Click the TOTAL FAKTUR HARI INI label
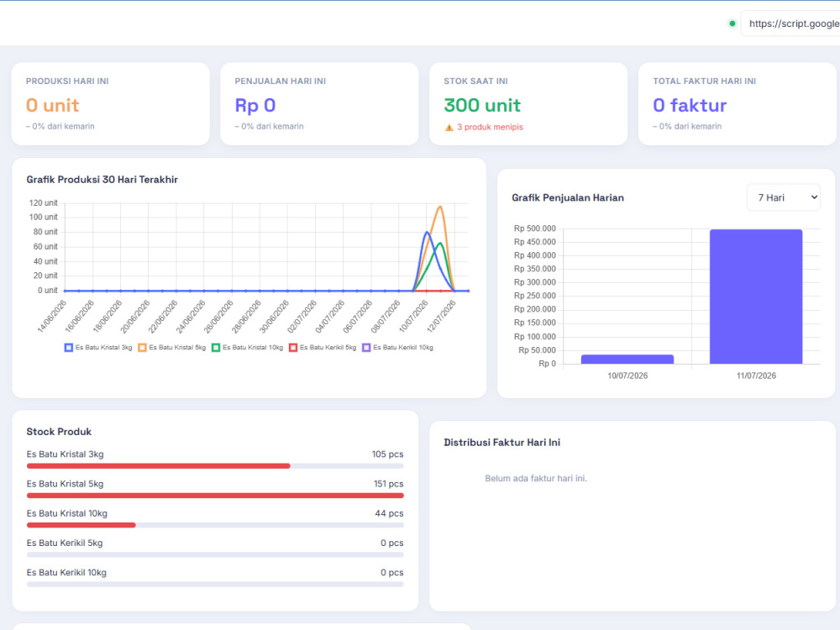Screen dimensions: 840x630 (704, 81)
